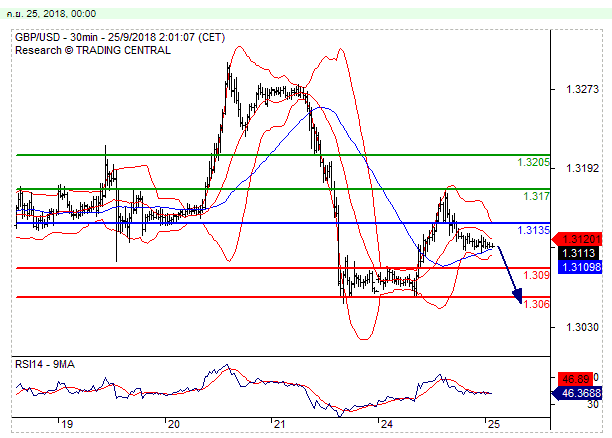612x438 pixels.
Task: Click the 'RSI14 - 9MA' indicator label
Action: tap(45, 364)
